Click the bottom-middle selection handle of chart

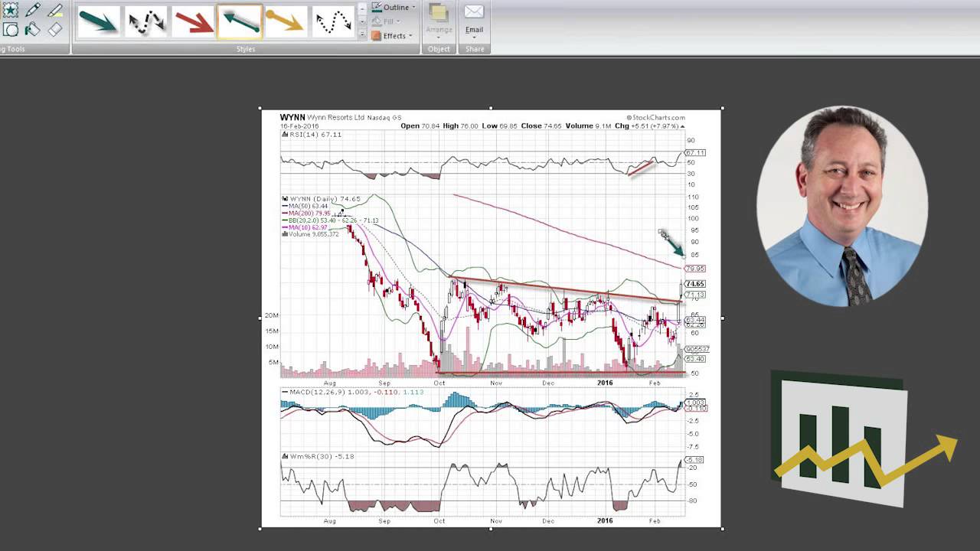click(x=491, y=527)
